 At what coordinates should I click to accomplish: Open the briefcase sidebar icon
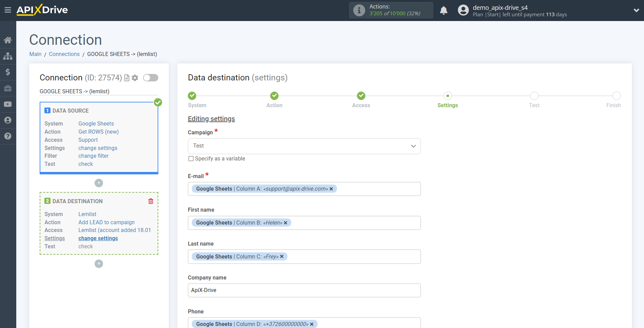8,88
